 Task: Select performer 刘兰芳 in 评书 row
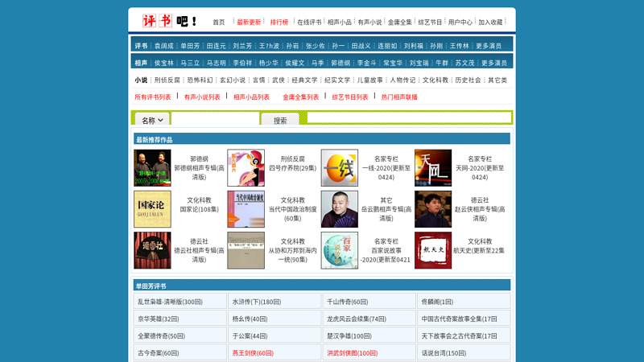click(x=242, y=46)
